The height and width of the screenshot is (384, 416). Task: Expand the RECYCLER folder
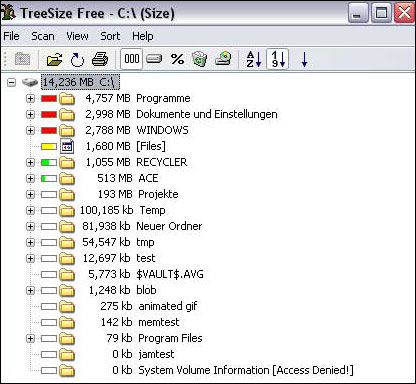(x=30, y=162)
